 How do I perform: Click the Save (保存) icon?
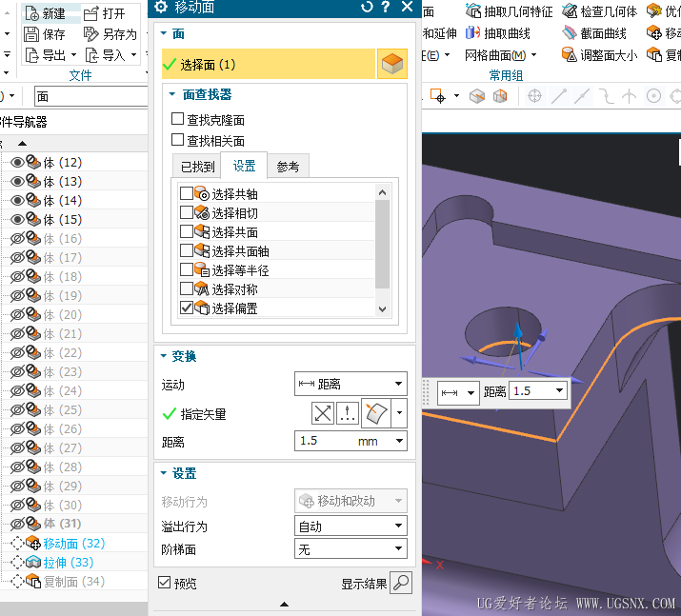[x=30, y=34]
